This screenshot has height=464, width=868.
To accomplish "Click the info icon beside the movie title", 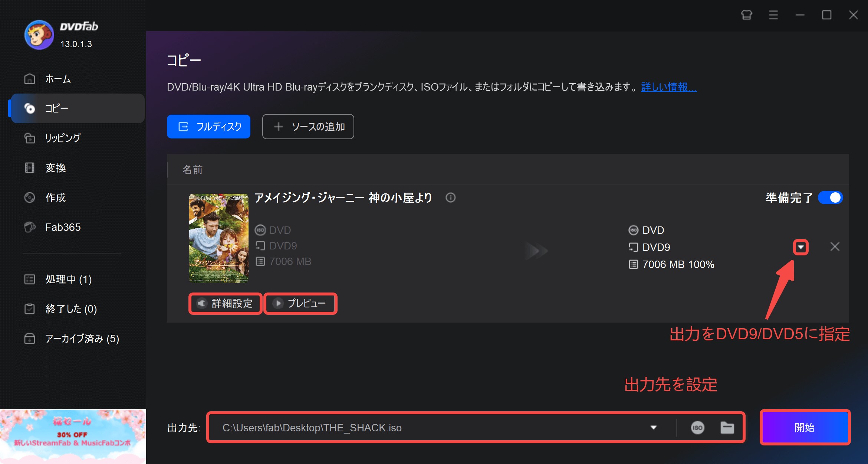I will (451, 197).
